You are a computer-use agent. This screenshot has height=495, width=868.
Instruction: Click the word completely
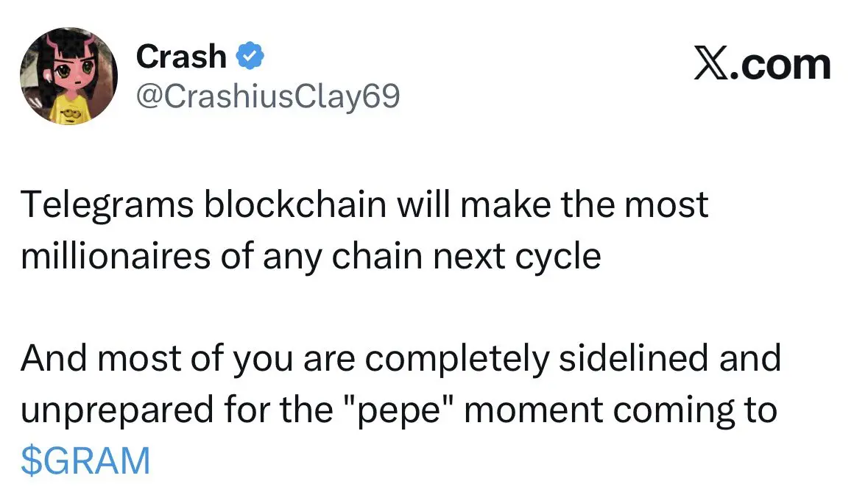[456, 359]
